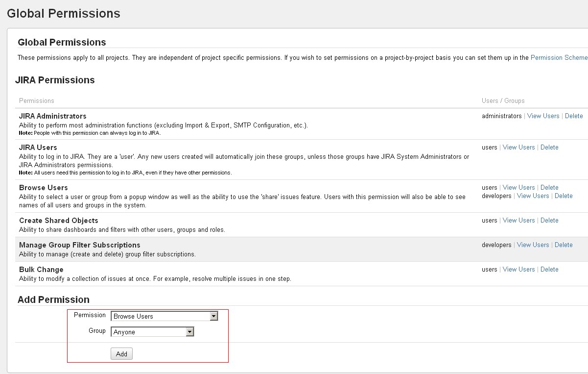Delete 'users' group from Browse Users

click(x=549, y=188)
